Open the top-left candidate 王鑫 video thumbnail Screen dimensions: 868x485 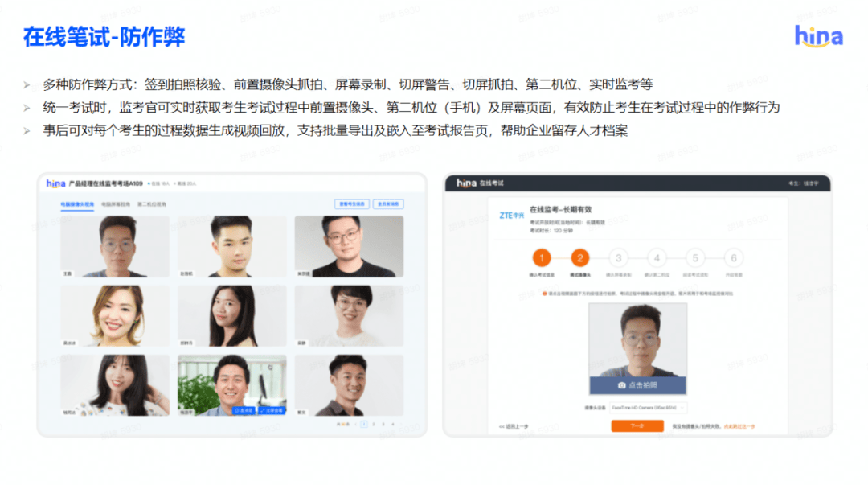[115, 247]
